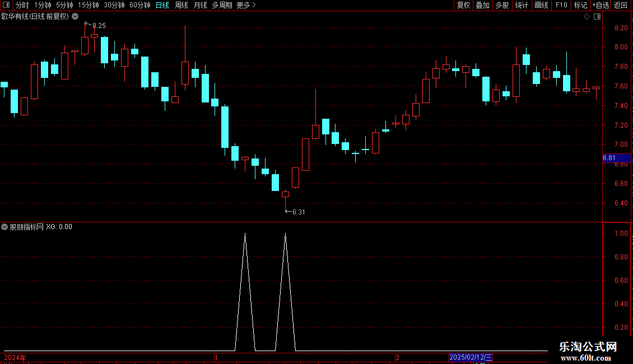The height and width of the screenshot is (364, 633).
Task: Click the 2024年 label on time axis
Action: coord(15,357)
